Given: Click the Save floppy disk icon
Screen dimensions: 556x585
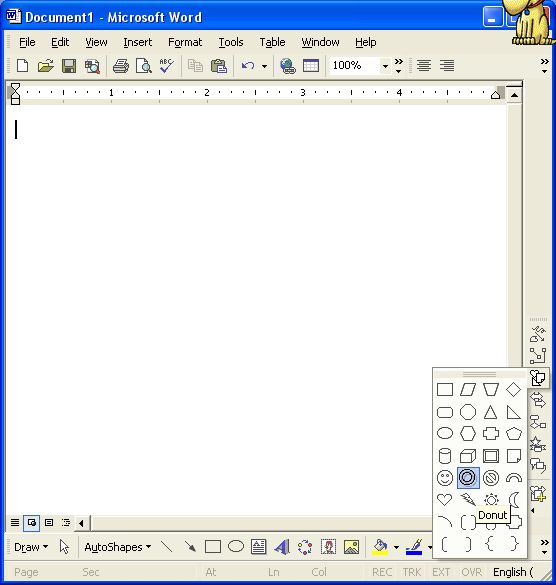Looking at the screenshot, I should [x=69, y=66].
